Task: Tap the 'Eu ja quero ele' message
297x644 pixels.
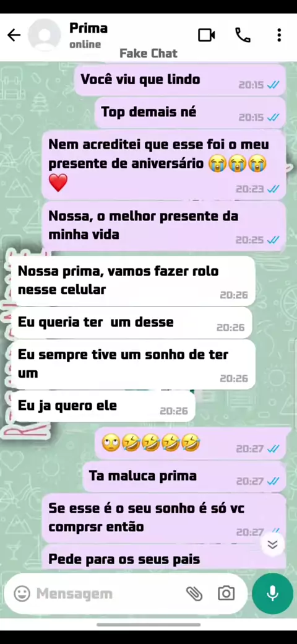Action: pyautogui.click(x=103, y=406)
